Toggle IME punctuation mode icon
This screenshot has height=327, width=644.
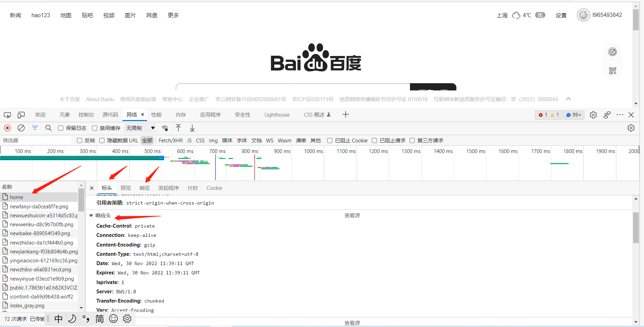86,319
